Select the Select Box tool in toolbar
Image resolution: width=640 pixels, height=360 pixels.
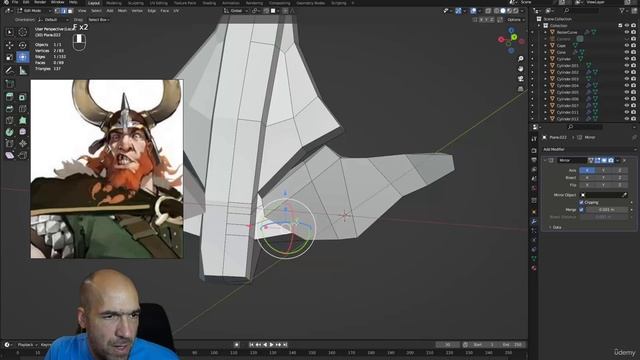[x=10, y=32]
